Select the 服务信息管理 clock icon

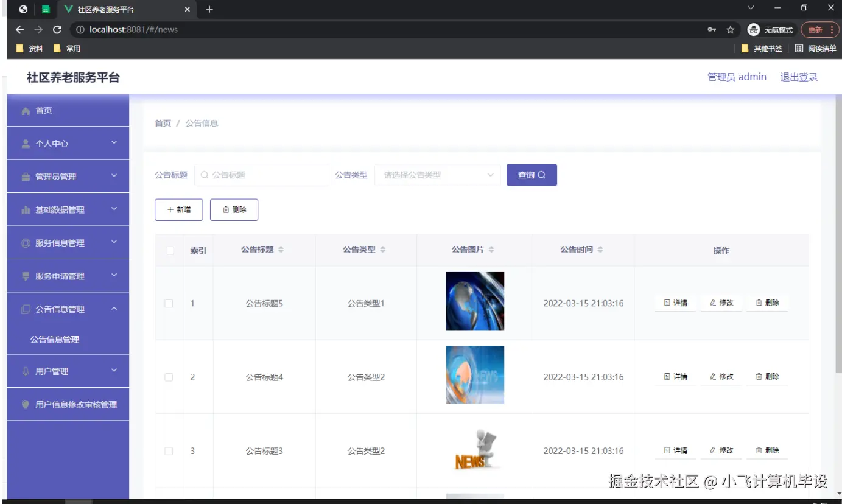click(x=25, y=242)
